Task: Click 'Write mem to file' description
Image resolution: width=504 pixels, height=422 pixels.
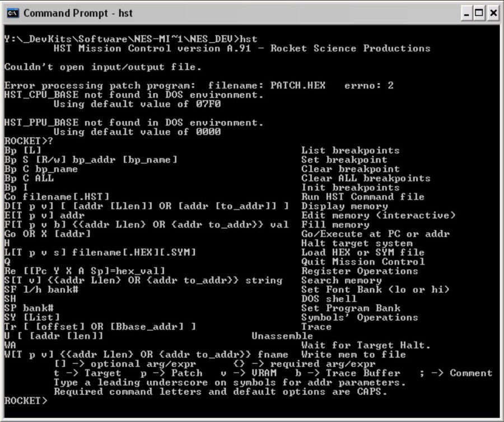Action: [353, 355]
